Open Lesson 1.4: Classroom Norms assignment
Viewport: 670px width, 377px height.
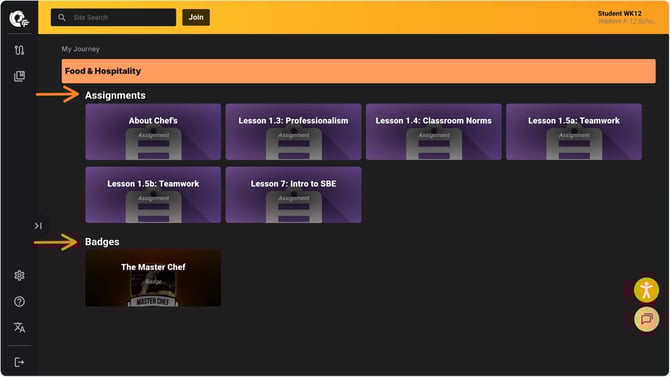(x=433, y=132)
